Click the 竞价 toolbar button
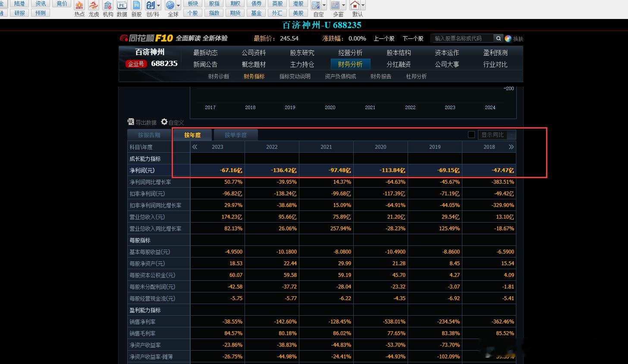Image resolution: width=628 pixels, height=364 pixels. [x=62, y=3]
